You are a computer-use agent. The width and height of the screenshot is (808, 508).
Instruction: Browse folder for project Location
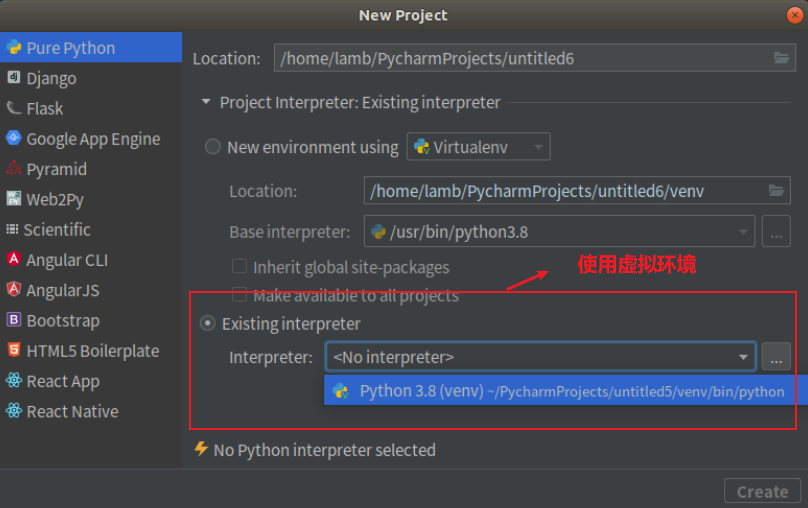point(781,58)
